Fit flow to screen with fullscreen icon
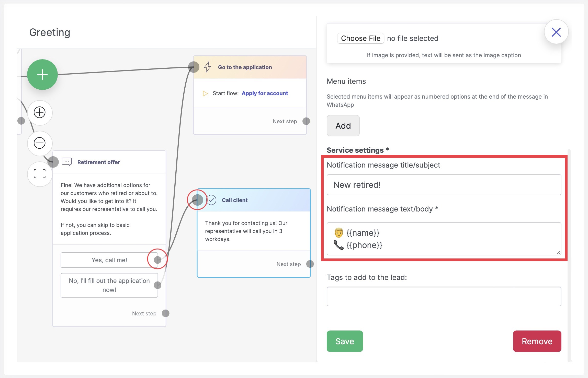The height and width of the screenshot is (378, 588). (x=40, y=174)
